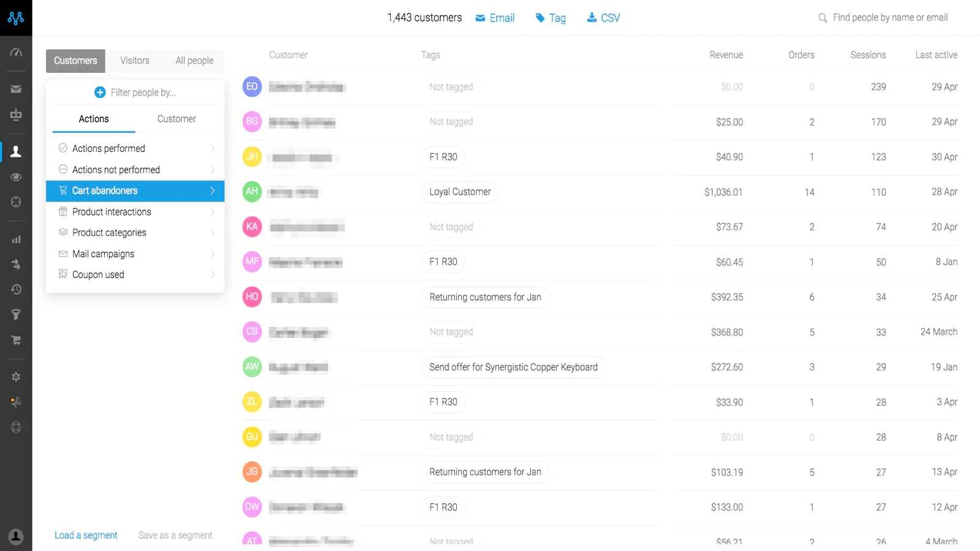Sort by Revenue column header
The height and width of the screenshot is (551, 980).
pos(726,55)
